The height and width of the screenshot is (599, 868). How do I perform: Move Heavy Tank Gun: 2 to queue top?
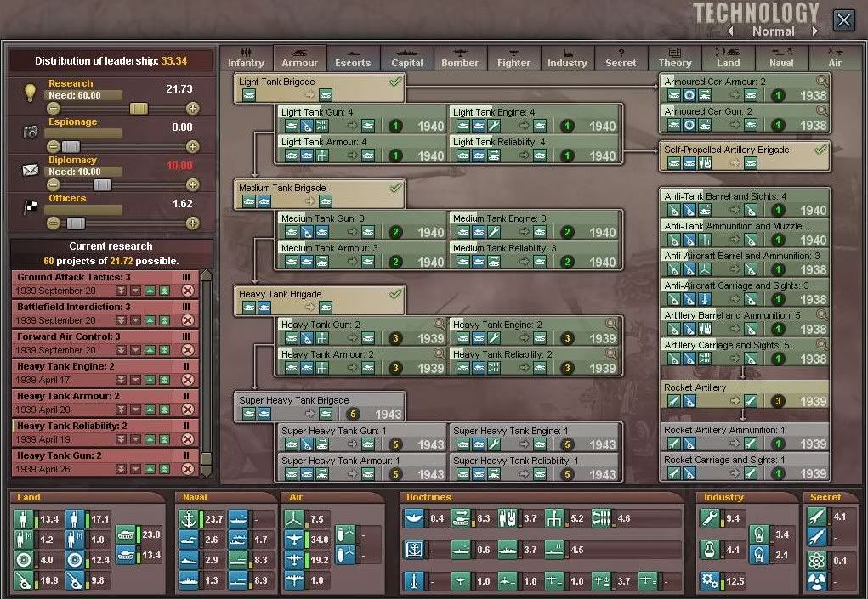pyautogui.click(x=164, y=469)
